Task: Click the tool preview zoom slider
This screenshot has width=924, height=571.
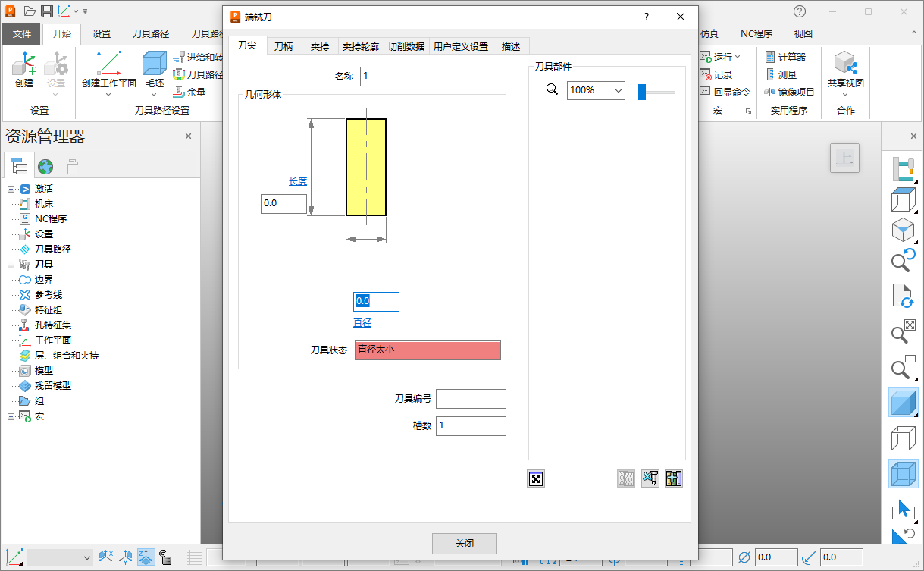Action: click(642, 92)
